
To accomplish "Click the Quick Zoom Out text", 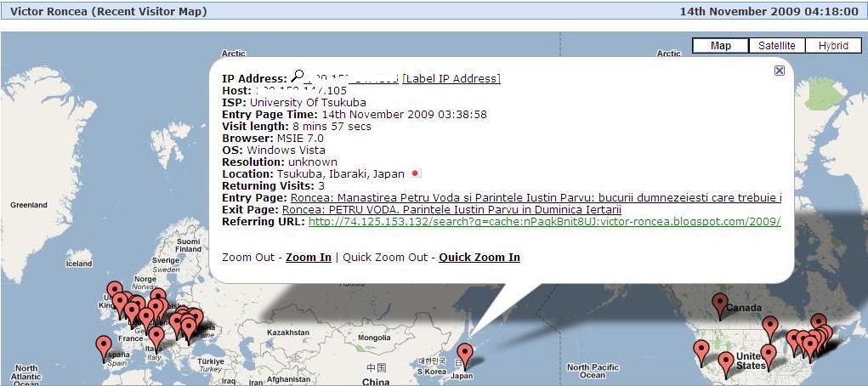I will (385, 257).
